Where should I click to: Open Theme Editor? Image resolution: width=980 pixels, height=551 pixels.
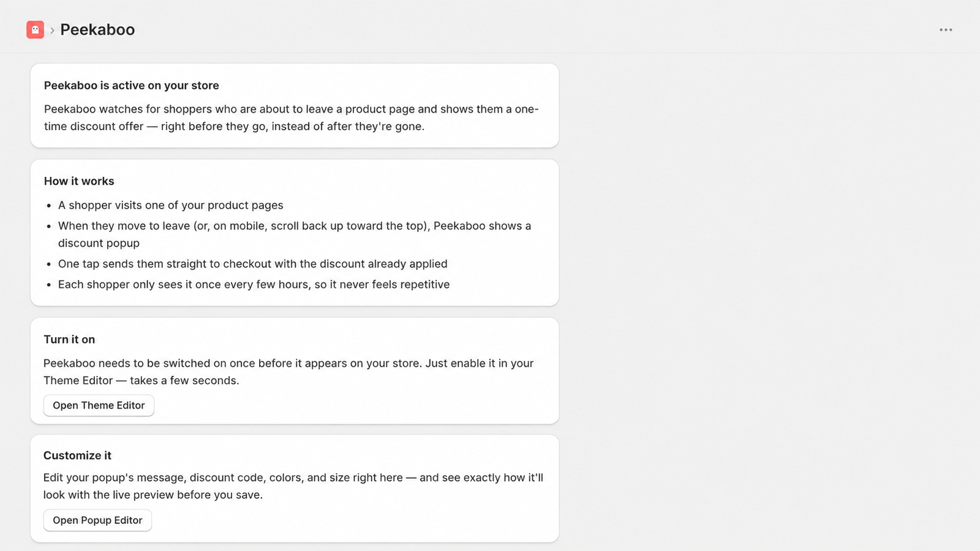(x=99, y=405)
